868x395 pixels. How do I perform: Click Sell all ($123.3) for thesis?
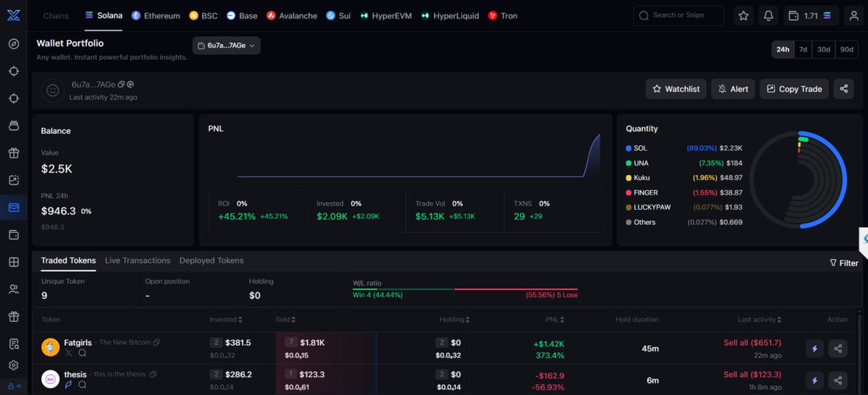752,374
